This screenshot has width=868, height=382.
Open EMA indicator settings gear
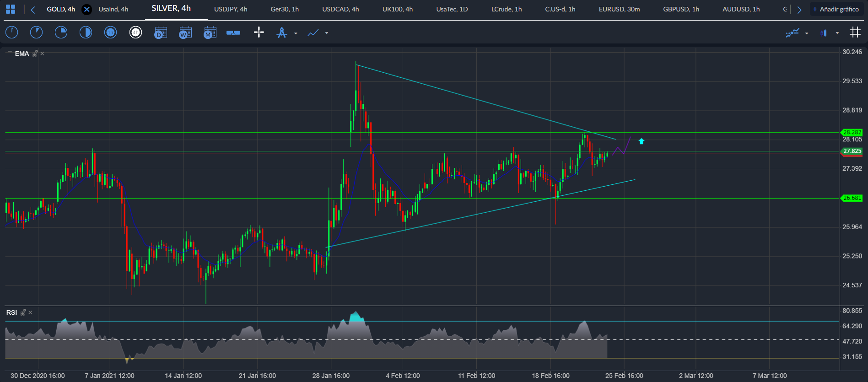coord(35,54)
